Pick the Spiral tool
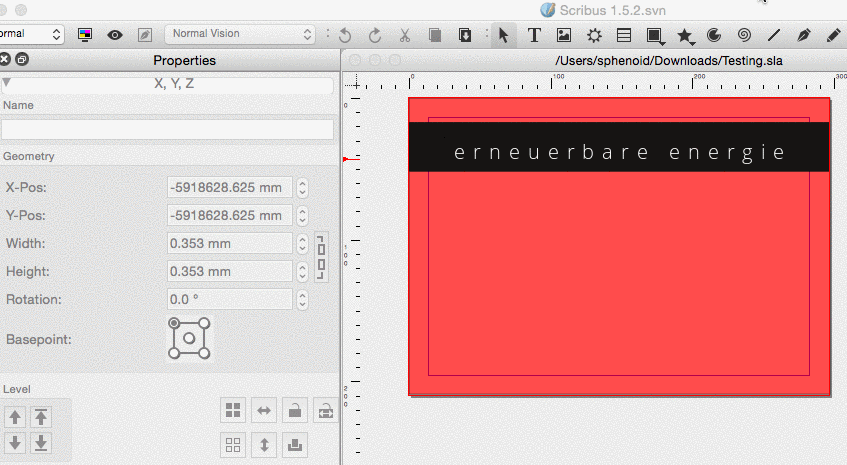This screenshot has width=847, height=465. point(744,35)
